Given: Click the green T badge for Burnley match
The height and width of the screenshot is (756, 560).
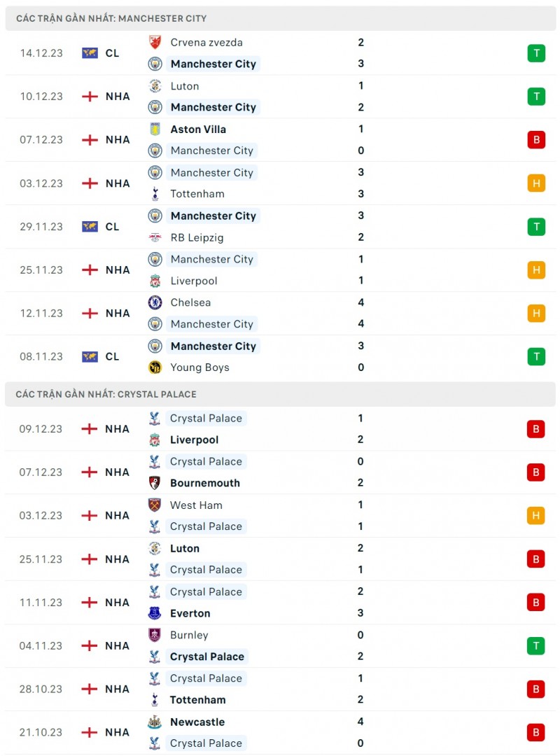Looking at the screenshot, I should (x=535, y=645).
